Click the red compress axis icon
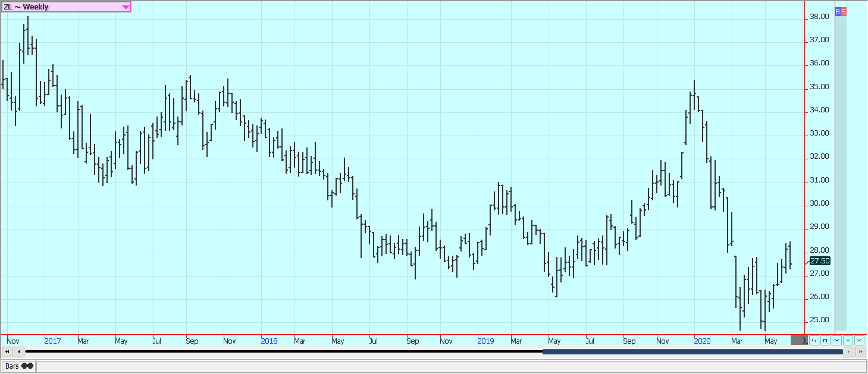Viewport: 868px width, 374px height. click(859, 340)
